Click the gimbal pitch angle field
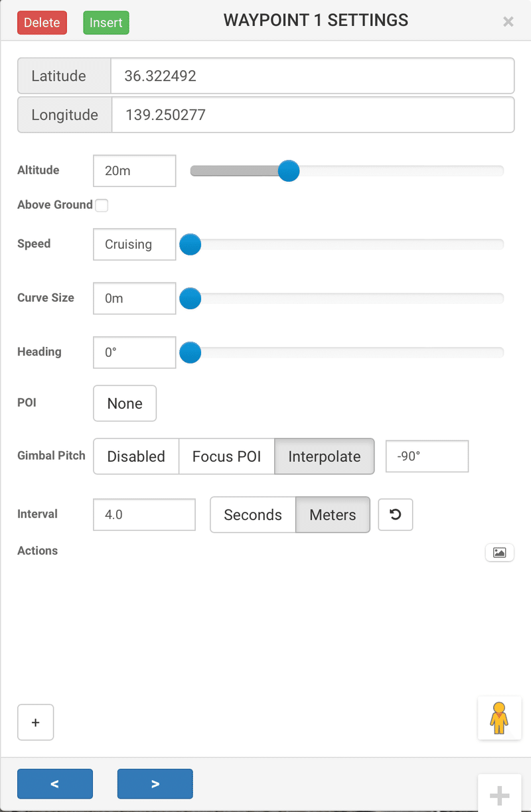Viewport: 531px width, 812px height. 427,456
